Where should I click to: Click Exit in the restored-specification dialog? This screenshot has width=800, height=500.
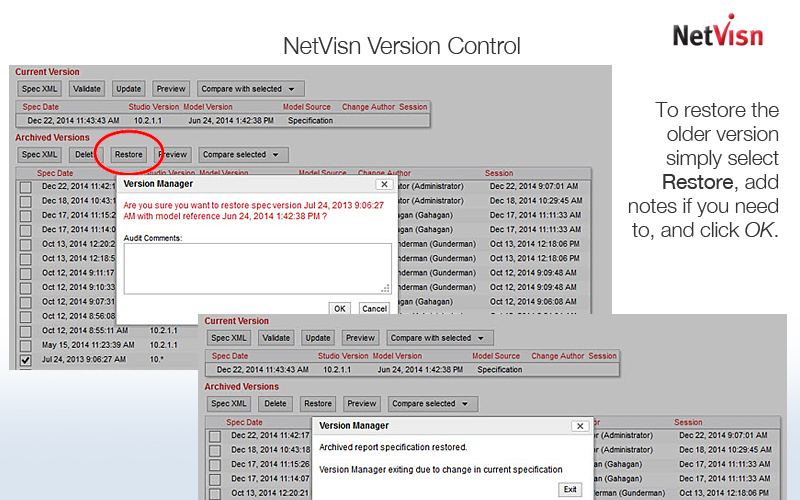coord(570,490)
